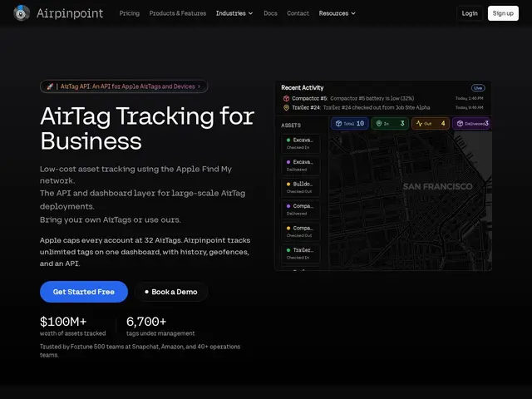Click arrow chevron on AirTag API banner

coord(199,86)
